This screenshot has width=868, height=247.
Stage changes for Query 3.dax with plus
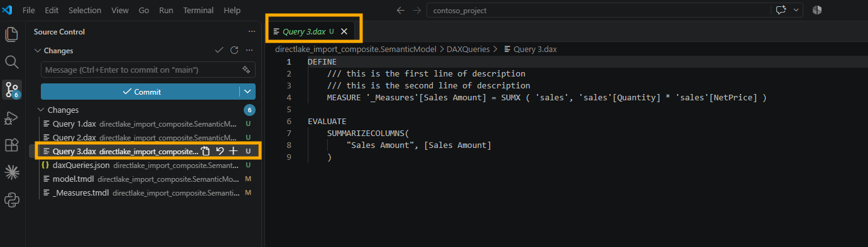(x=234, y=151)
